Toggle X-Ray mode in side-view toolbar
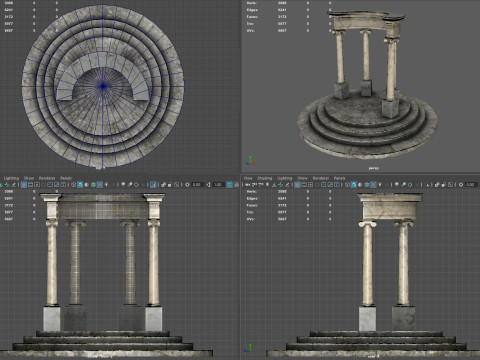480x360 pixels. point(437,184)
